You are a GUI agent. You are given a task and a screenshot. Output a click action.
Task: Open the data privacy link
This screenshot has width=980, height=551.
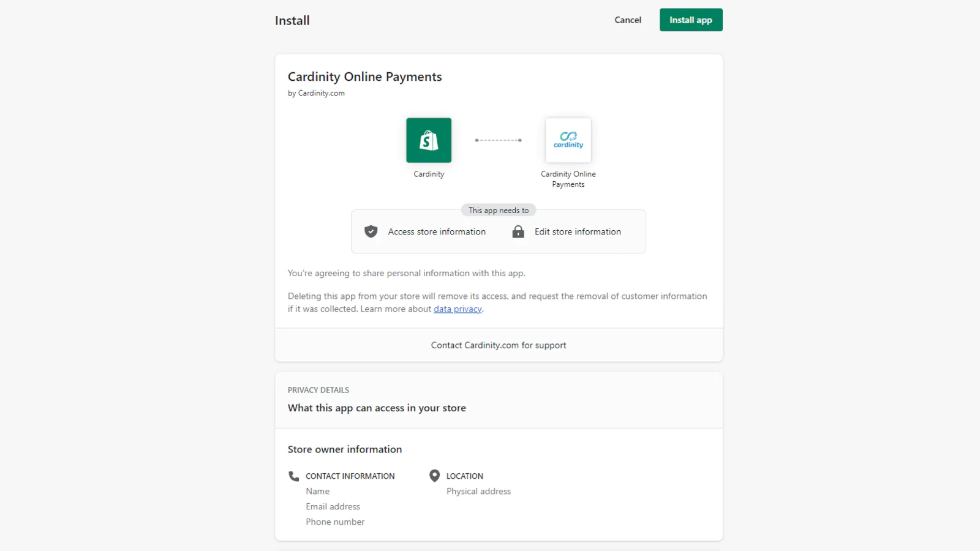pos(458,309)
